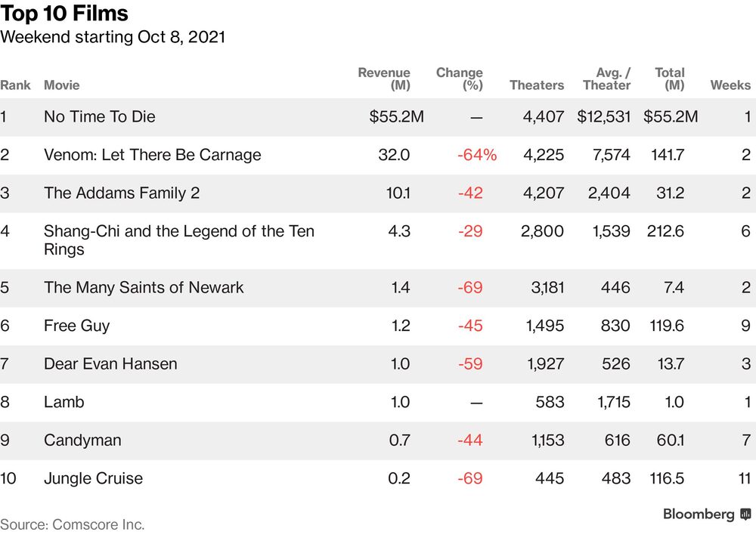Click the Weeks column header
This screenshot has width=756, height=541.
point(730,85)
